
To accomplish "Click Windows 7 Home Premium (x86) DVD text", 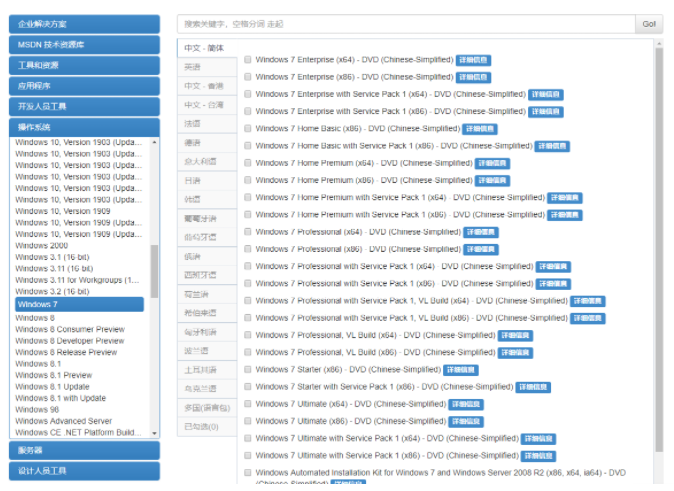I will pyautogui.click(x=364, y=180).
